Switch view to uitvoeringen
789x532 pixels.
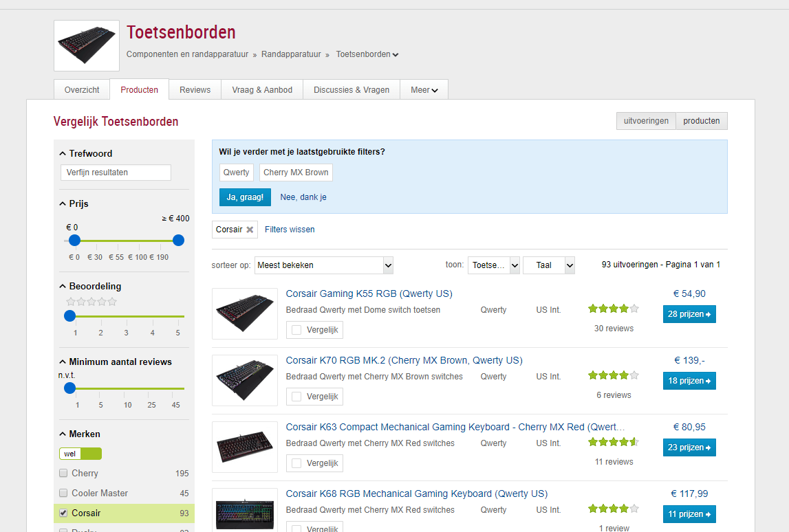(646, 121)
